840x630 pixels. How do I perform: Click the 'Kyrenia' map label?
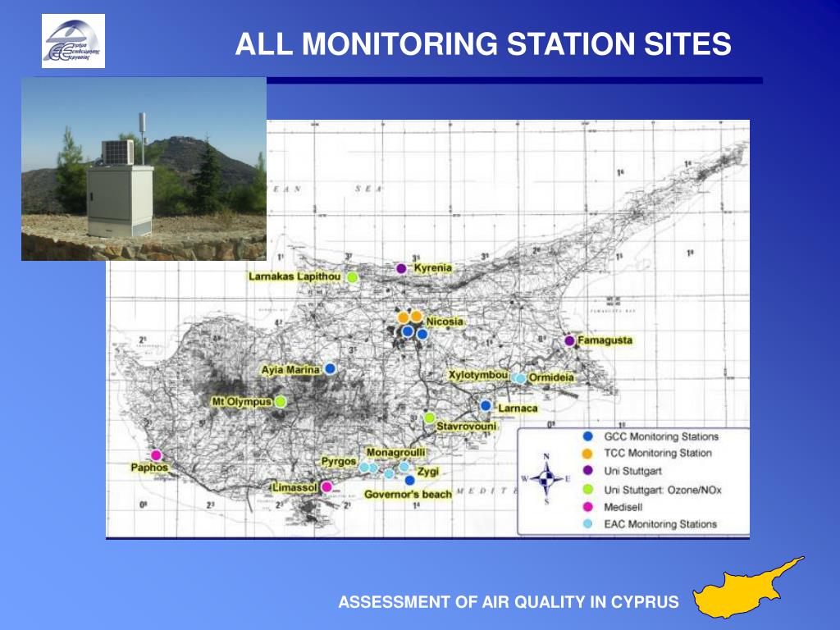click(433, 267)
